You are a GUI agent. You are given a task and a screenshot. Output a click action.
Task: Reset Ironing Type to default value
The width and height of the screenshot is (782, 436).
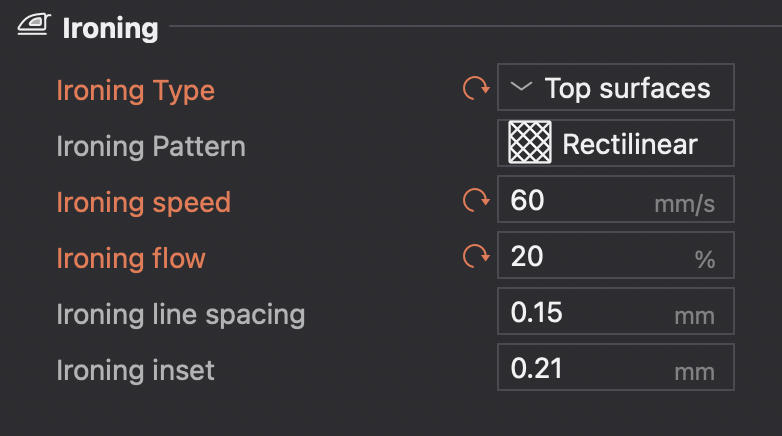[472, 89]
